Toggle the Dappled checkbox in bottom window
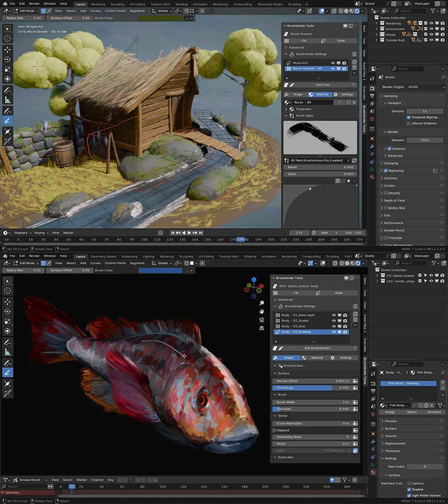Image resolution: width=448 pixels, height=504 pixels. tap(274, 431)
